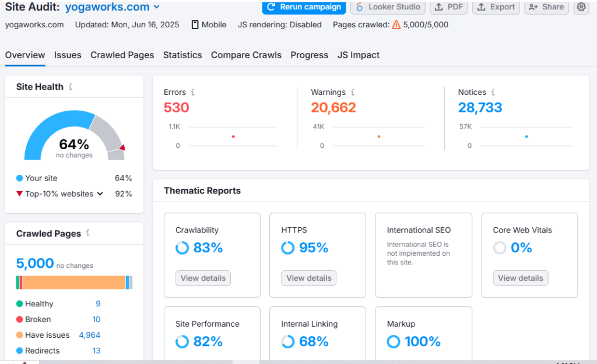597x364 pixels.
Task: Click the Looker Studio button
Action: coord(388,7)
